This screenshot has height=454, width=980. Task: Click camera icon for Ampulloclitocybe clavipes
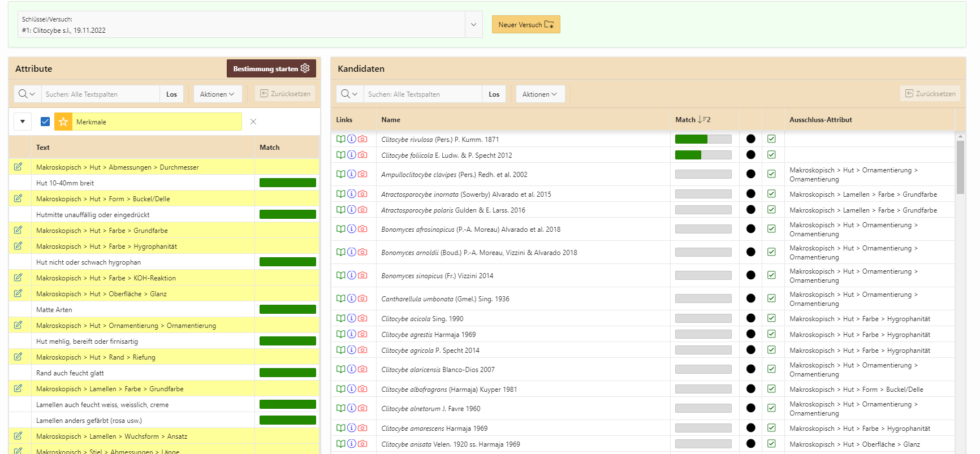click(362, 174)
